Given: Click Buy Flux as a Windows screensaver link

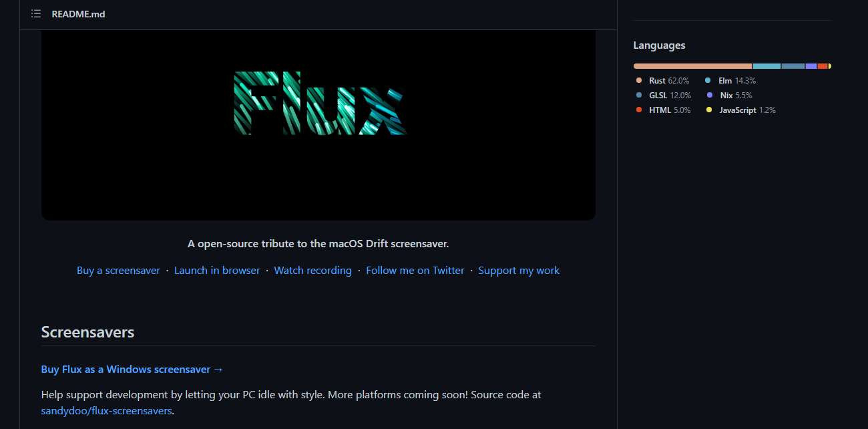Looking at the screenshot, I should point(132,370).
